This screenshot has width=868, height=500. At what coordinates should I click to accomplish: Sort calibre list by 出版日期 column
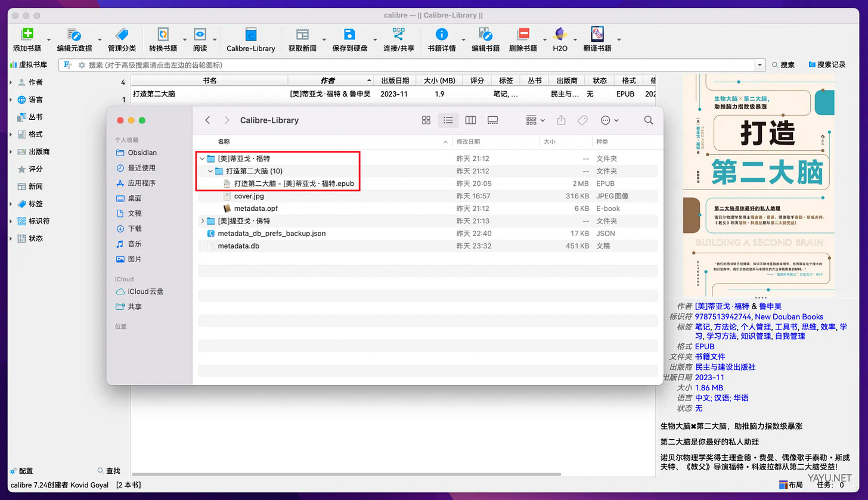(395, 80)
